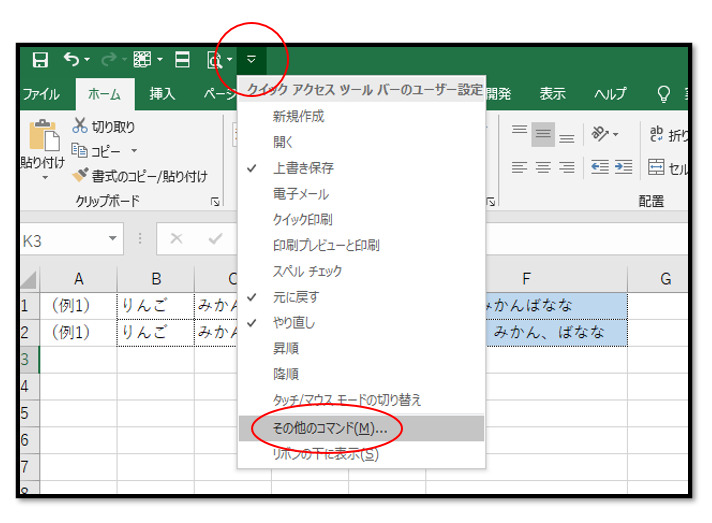Switch to the 挿入 (Insert) tab
The image size is (712, 523).
[x=162, y=94]
